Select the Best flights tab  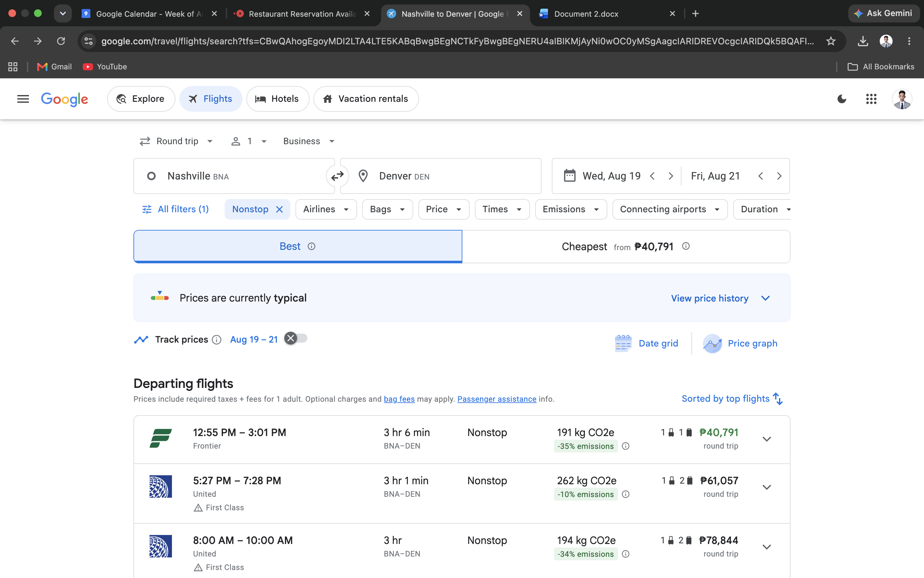click(298, 247)
